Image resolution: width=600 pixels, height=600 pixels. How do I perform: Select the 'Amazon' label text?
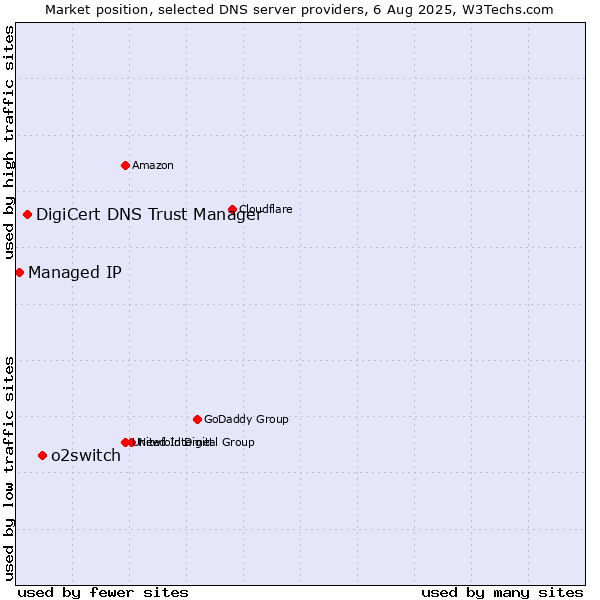pos(153,165)
